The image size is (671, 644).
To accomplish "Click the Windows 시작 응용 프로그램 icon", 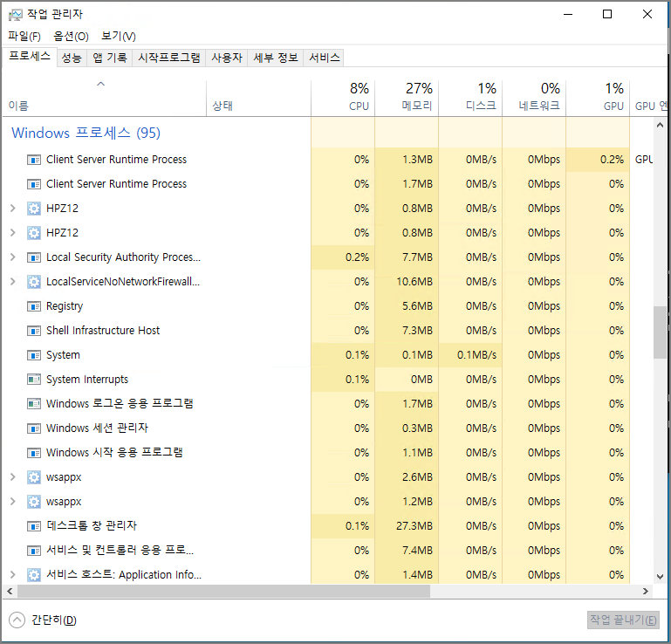I will (x=34, y=453).
